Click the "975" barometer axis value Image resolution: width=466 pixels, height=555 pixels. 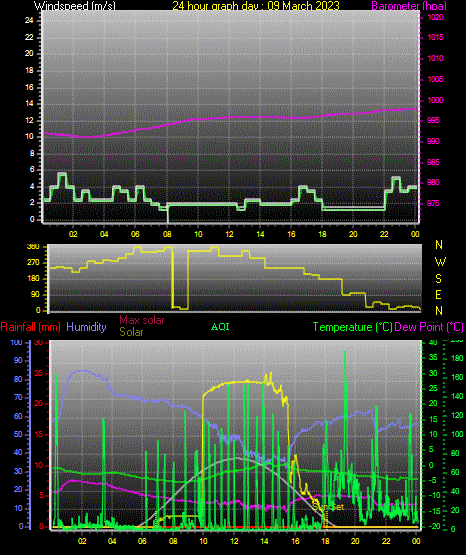pos(433,203)
